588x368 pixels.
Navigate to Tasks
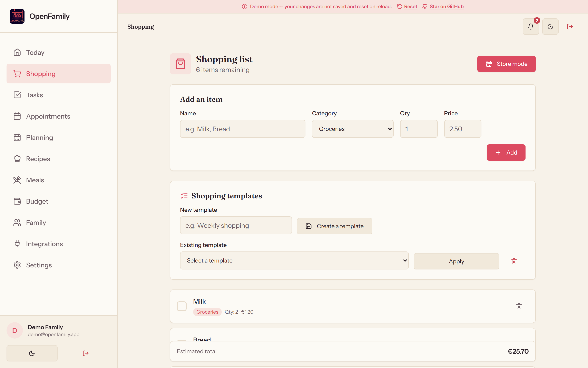pos(59,95)
